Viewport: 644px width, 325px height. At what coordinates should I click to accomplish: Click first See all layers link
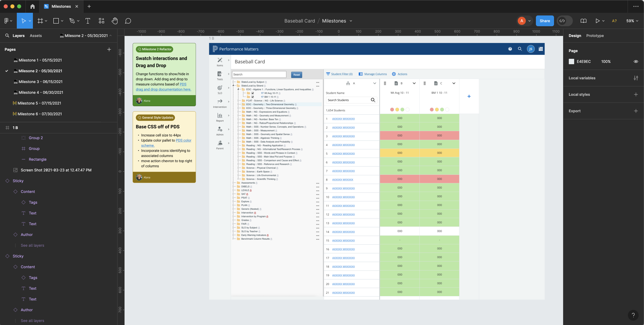pyautogui.click(x=32, y=245)
